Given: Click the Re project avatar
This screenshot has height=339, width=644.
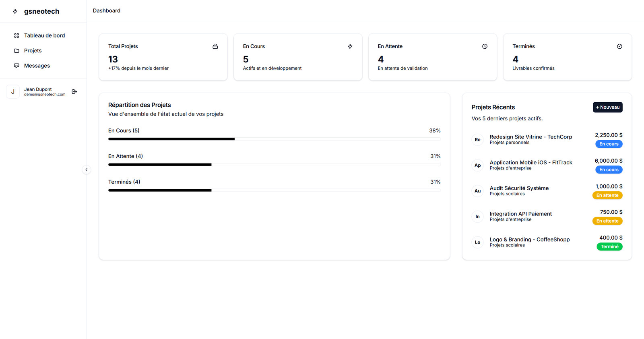Looking at the screenshot, I should [x=477, y=140].
